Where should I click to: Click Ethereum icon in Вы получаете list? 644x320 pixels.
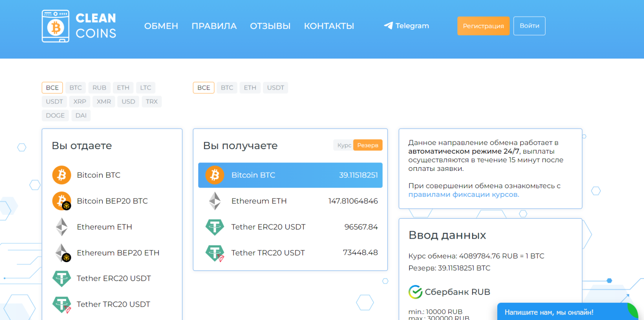click(x=215, y=201)
